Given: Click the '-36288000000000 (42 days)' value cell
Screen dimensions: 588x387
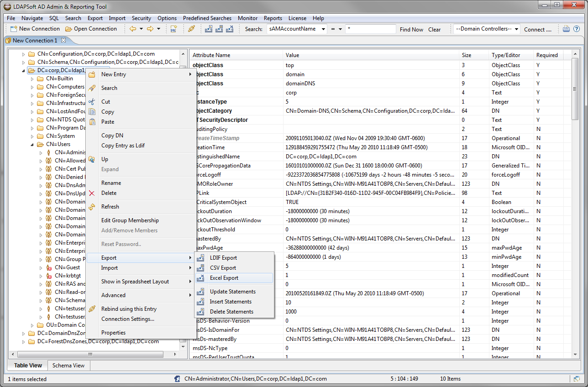Looking at the screenshot, I should tap(317, 248).
